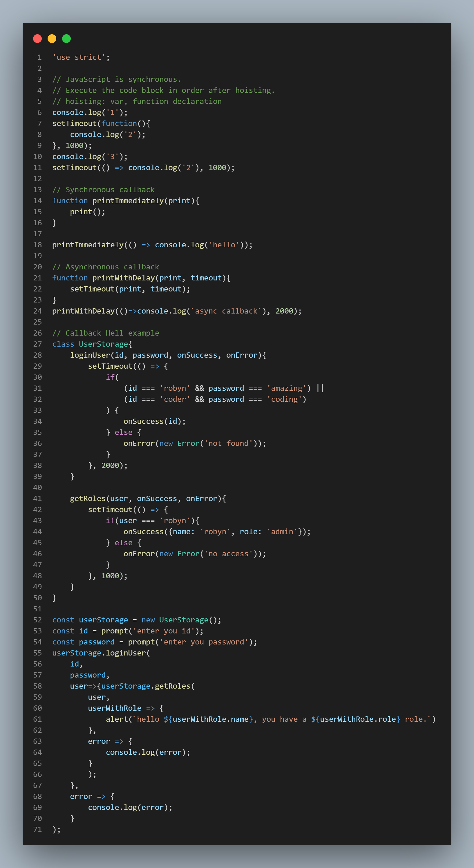Click line number 25 in the gutter

37,322
